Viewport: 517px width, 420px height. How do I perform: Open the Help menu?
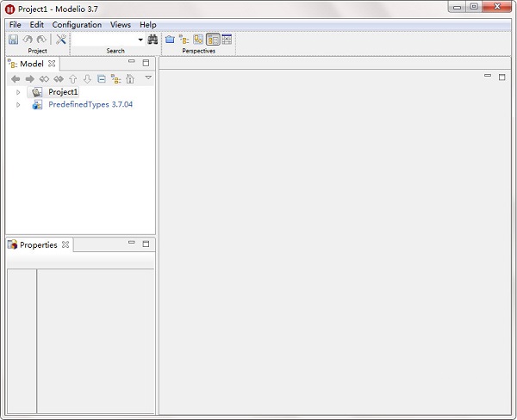[147, 25]
